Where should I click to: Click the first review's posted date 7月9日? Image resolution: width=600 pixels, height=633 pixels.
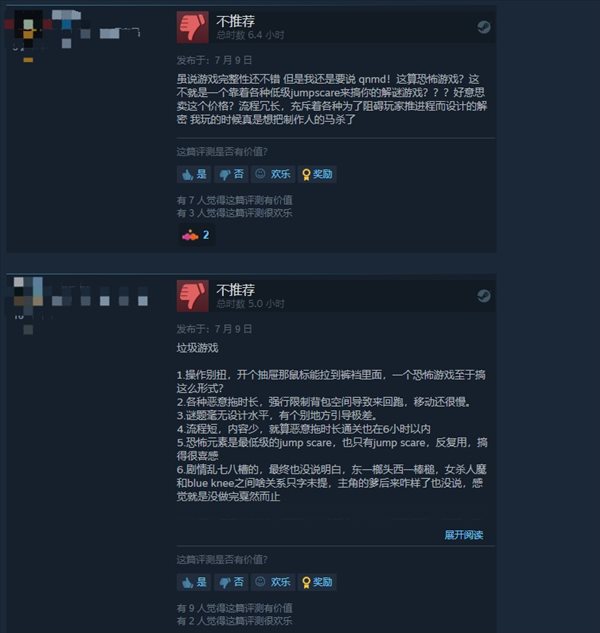coord(233,61)
